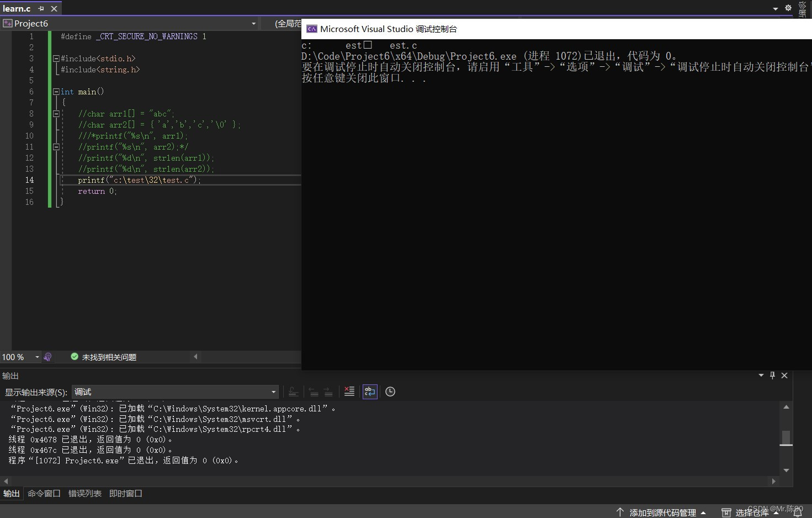
Task: Pin the learn.c editor tab
Action: tap(41, 9)
